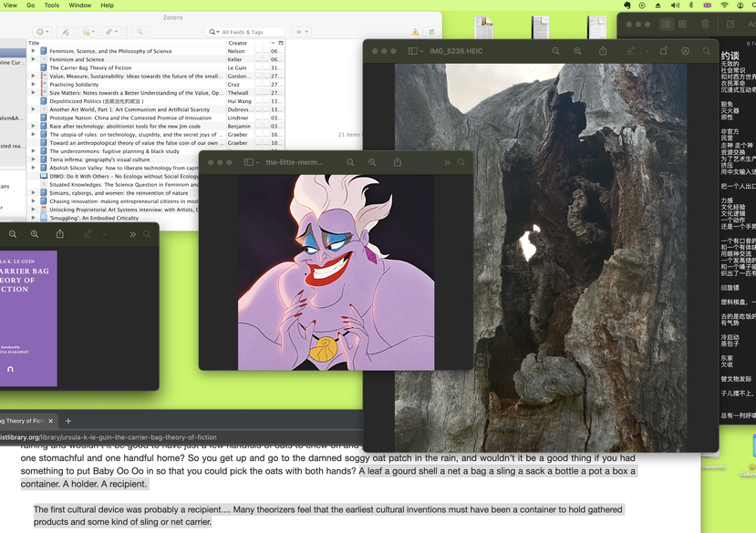Image resolution: width=756 pixels, height=533 pixels.
Task: Switch Notes to list view
Action: point(668,25)
